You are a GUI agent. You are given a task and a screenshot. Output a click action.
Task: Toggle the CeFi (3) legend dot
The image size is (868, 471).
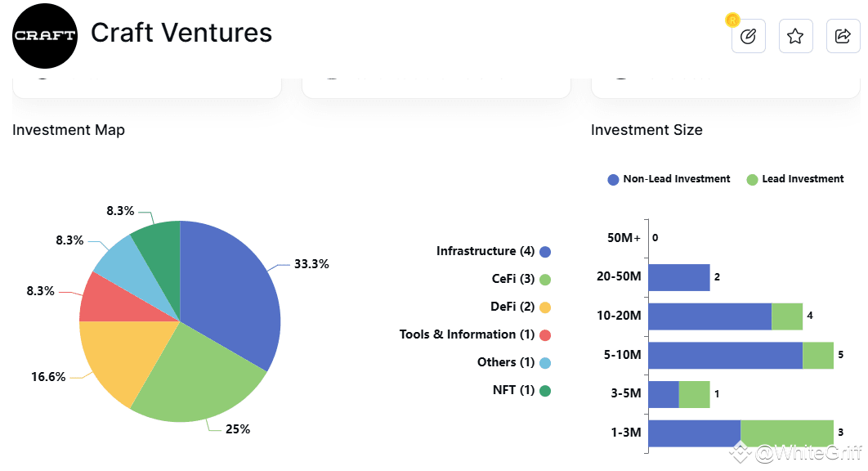pos(545,280)
